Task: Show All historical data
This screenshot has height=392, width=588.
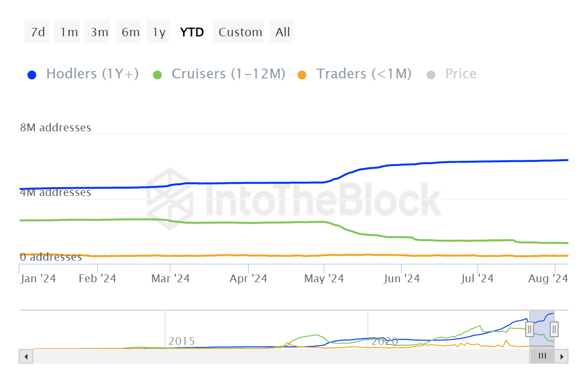Action: 283,32
